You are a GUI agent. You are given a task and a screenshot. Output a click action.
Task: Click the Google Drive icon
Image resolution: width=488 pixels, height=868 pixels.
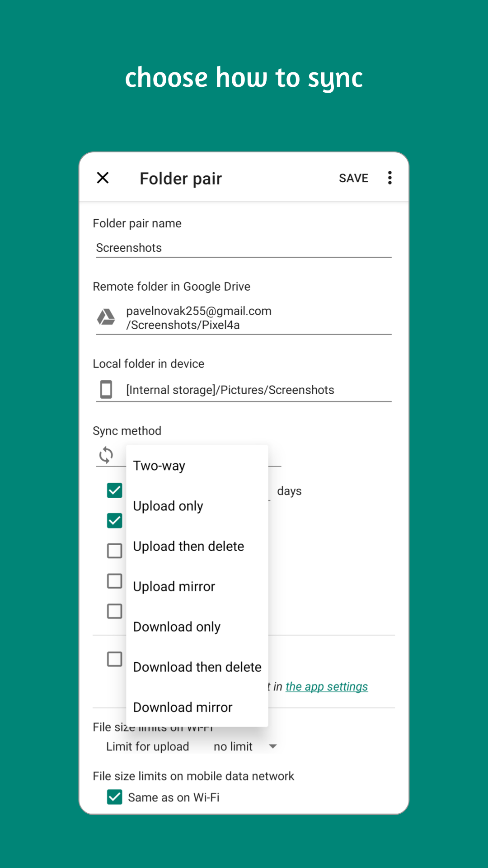coord(106,317)
